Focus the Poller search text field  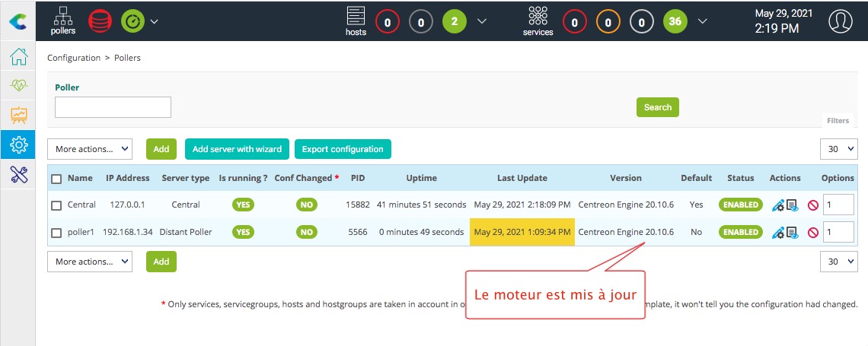pos(113,107)
